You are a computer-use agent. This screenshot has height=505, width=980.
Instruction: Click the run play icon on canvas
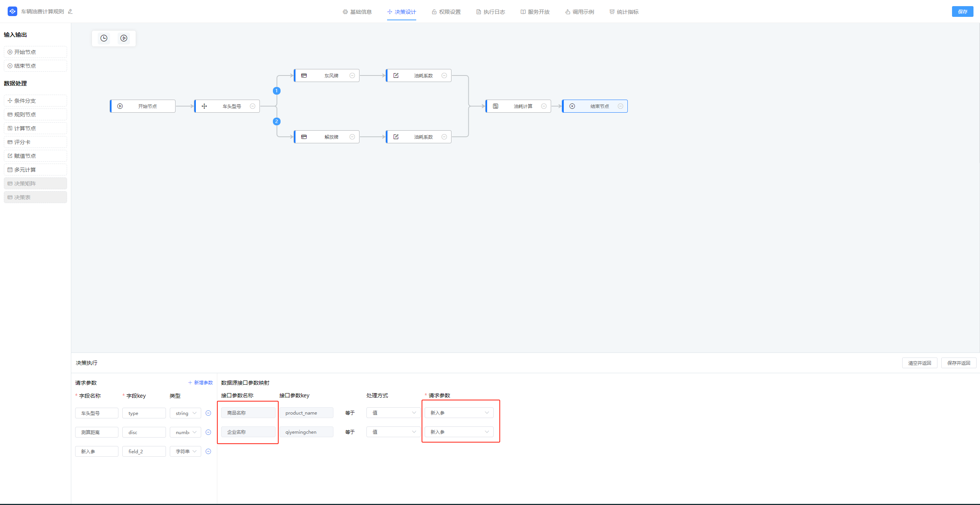[124, 38]
